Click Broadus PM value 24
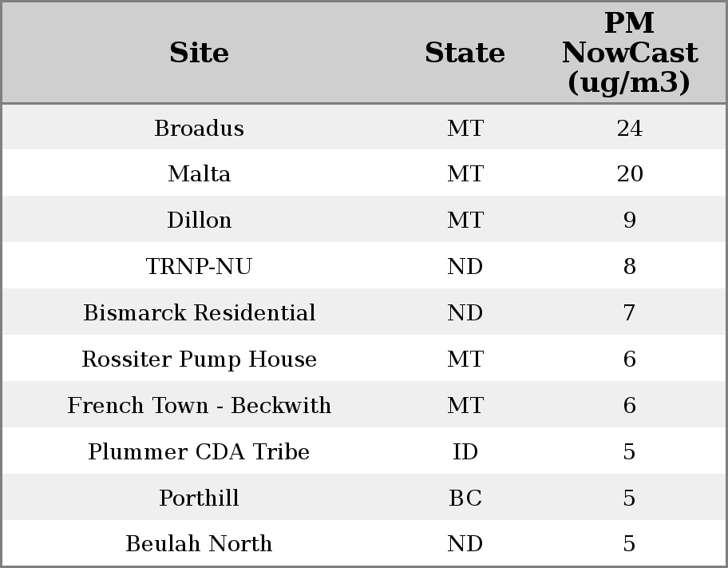 [629, 128]
